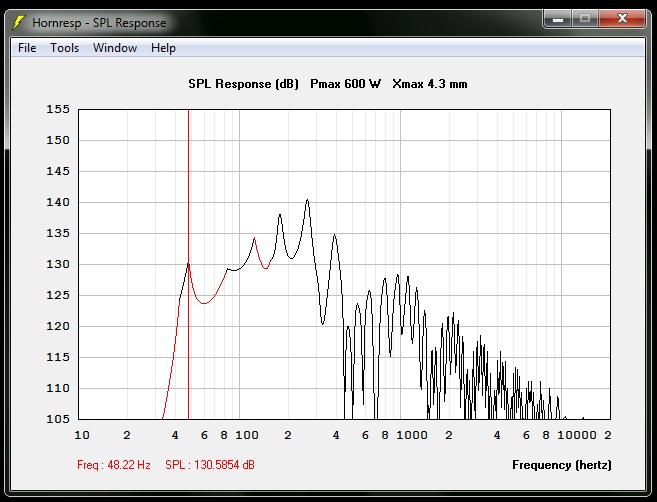Click the 'Pmax 600 W' text
The width and height of the screenshot is (657, 502).
pyautogui.click(x=345, y=84)
